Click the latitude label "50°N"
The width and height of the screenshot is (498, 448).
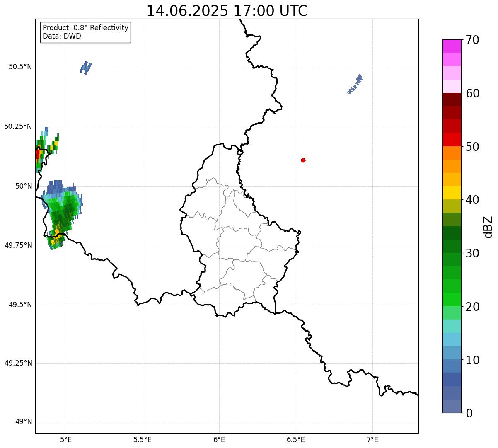pyautogui.click(x=24, y=186)
